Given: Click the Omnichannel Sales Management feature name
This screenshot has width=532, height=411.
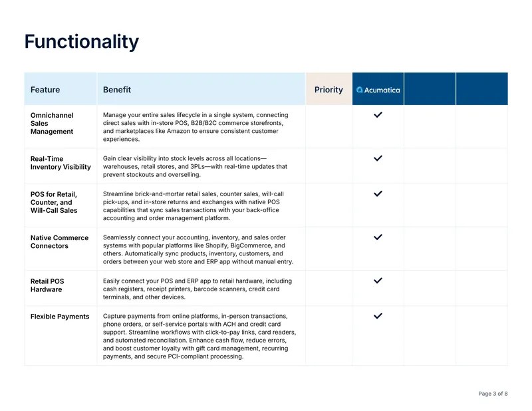Looking at the screenshot, I should [52, 123].
